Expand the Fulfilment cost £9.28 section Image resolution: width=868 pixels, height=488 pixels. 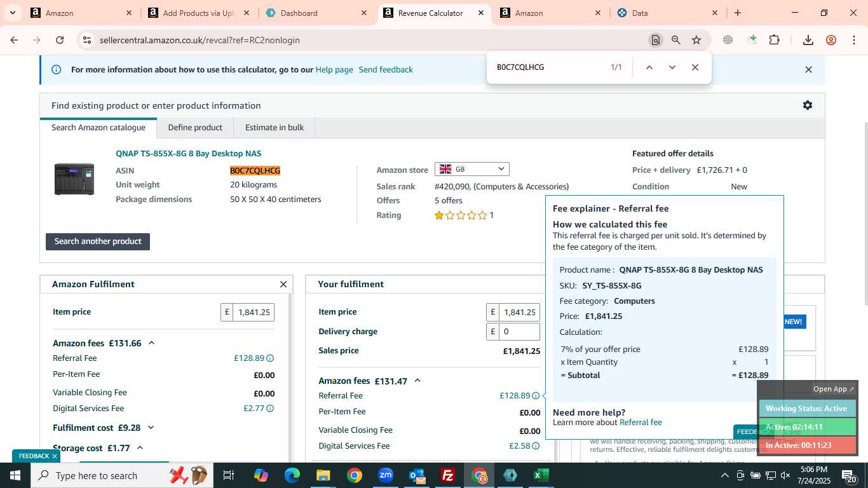(x=151, y=428)
